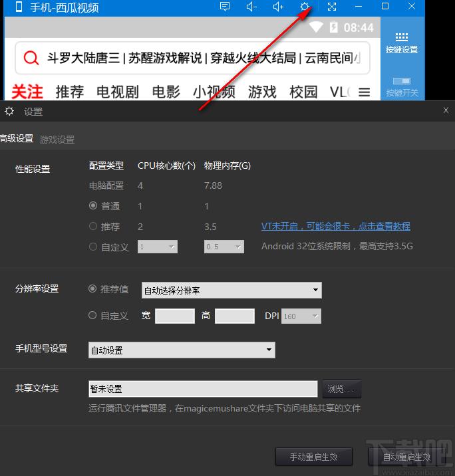Click the volume up speaker icon
This screenshot has width=455, height=476.
click(278, 7)
